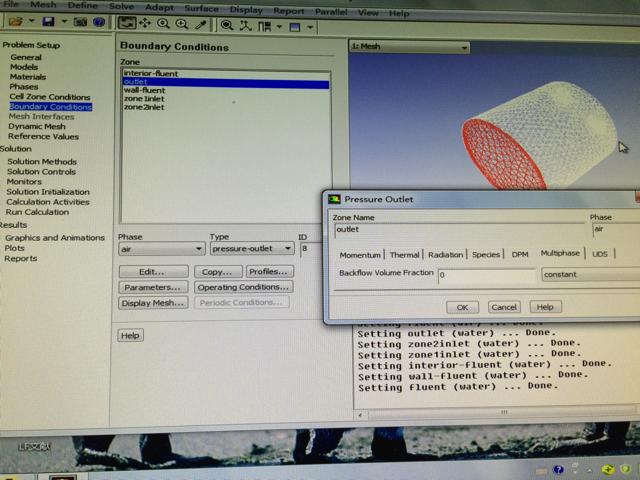Click the green plus system tray icon
The height and width of the screenshot is (480, 640).
click(x=607, y=469)
